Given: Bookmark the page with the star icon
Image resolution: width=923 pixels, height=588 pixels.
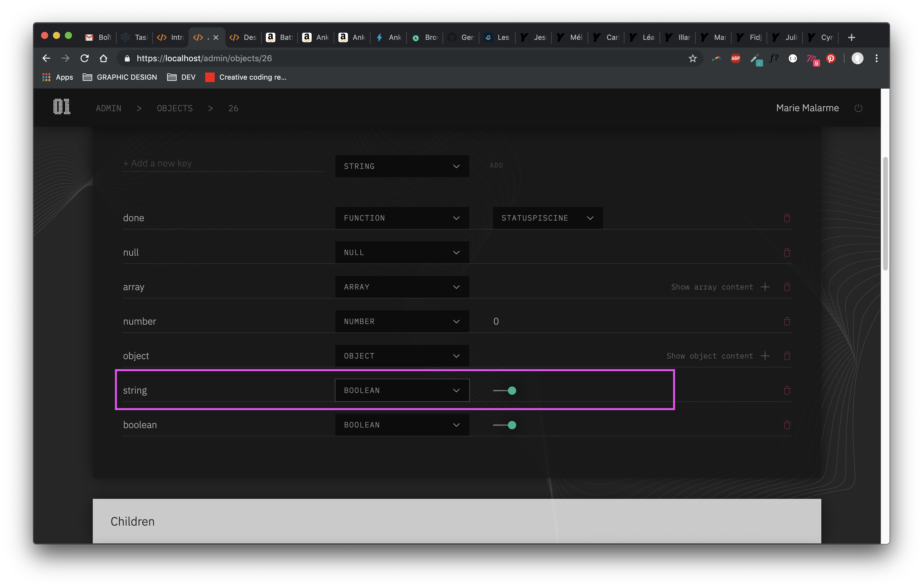Looking at the screenshot, I should (692, 58).
